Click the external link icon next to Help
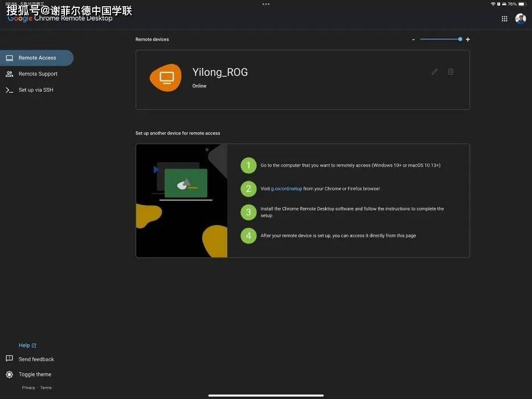Viewport: 532px width, 399px height. 34,345
